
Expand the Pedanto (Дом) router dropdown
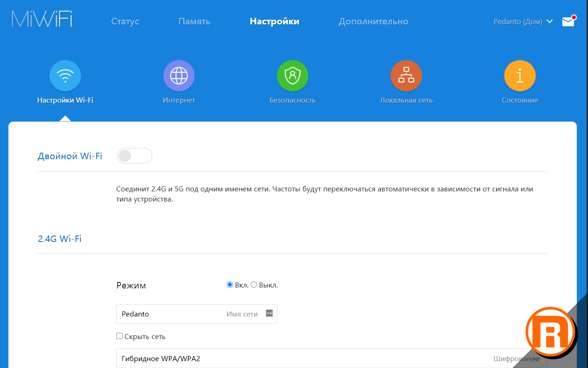(523, 22)
